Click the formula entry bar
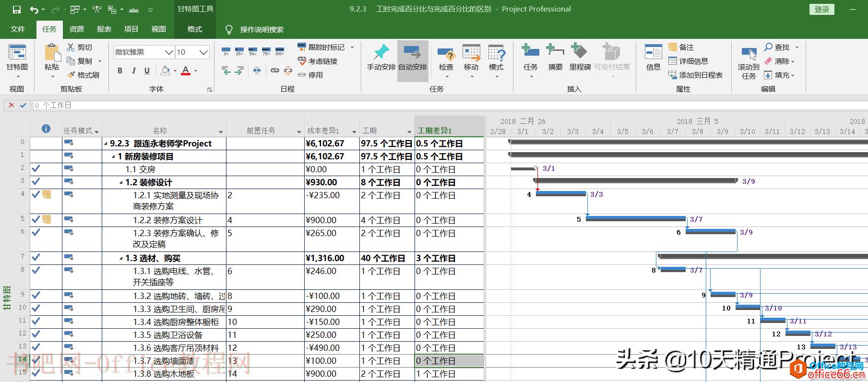Screen dimensions: 868x382 (x=450, y=105)
